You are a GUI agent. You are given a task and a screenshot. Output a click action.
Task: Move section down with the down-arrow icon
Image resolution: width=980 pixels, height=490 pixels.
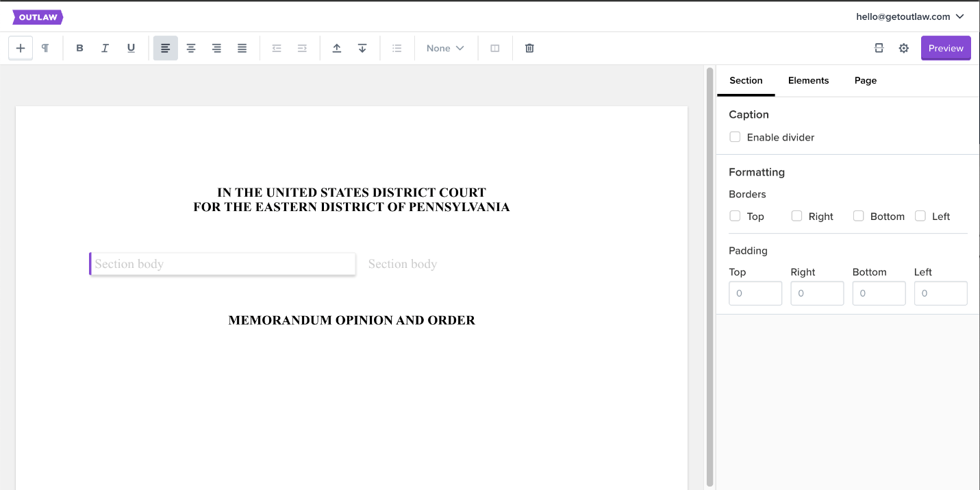click(362, 48)
